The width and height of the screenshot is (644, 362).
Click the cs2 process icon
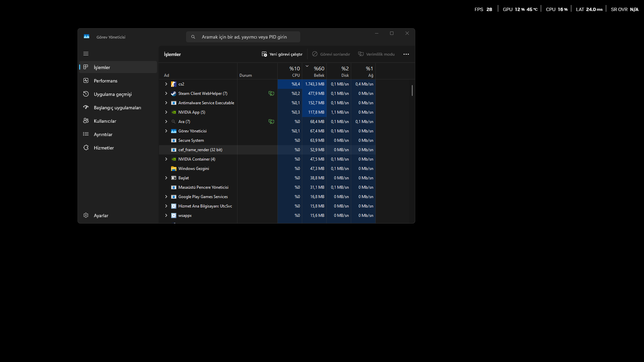[173, 84]
